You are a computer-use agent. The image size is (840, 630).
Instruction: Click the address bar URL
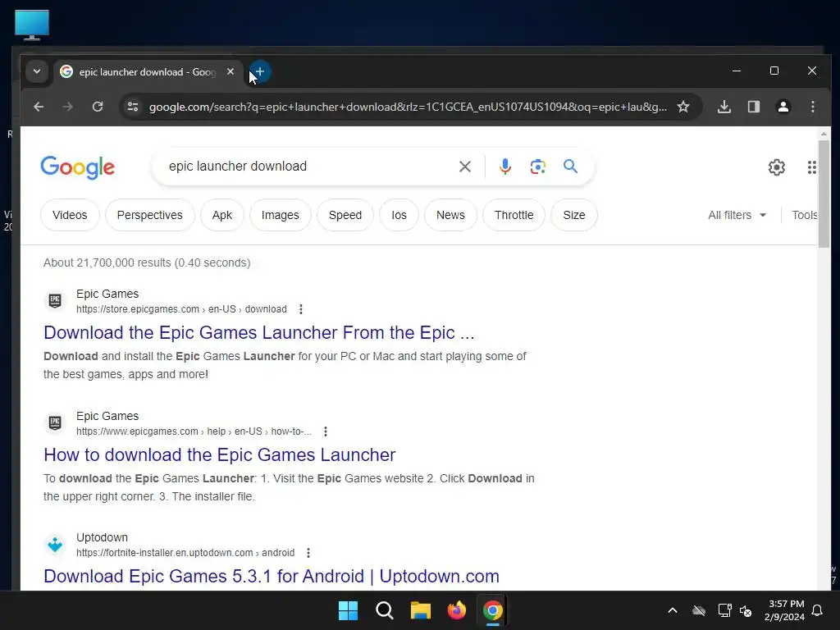[x=408, y=107]
